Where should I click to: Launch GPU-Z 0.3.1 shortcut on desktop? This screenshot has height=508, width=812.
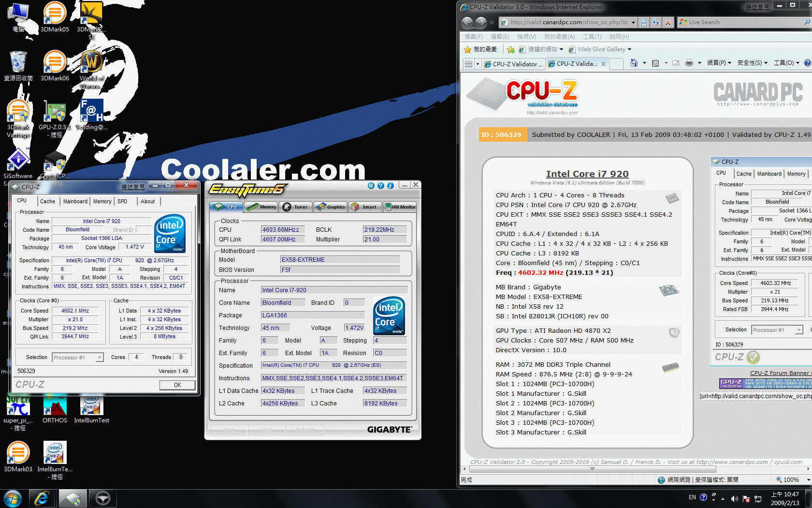(x=55, y=119)
